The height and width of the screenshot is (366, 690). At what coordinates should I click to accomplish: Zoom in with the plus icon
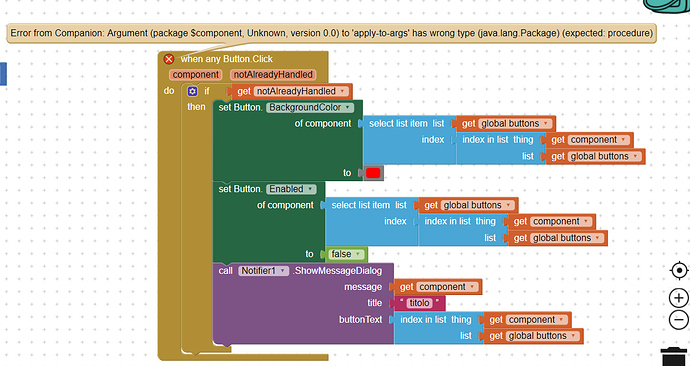coord(679,298)
